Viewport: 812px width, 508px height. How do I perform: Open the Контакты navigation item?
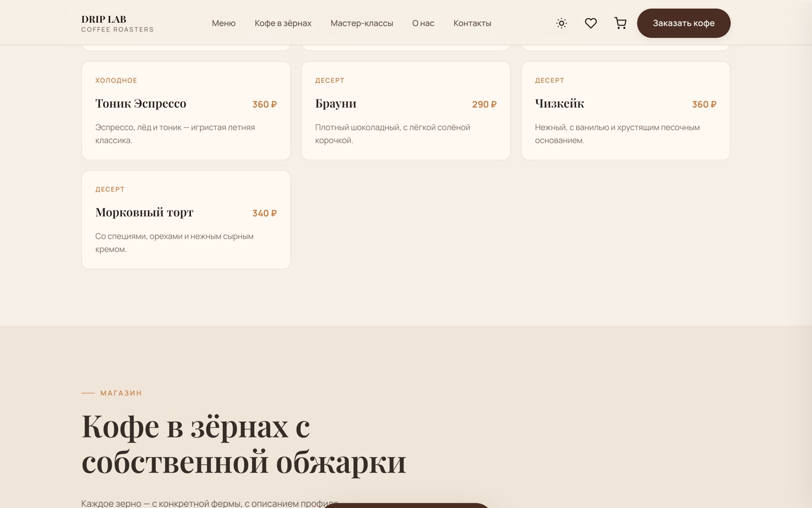coord(472,23)
